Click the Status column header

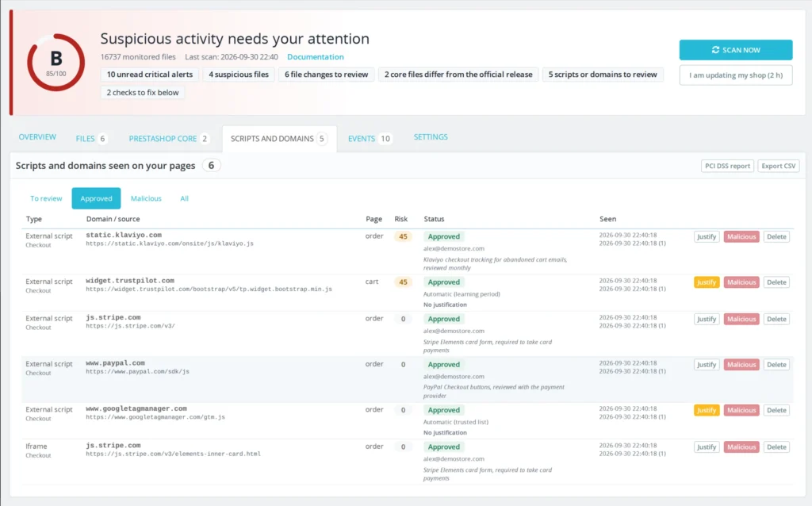(434, 219)
